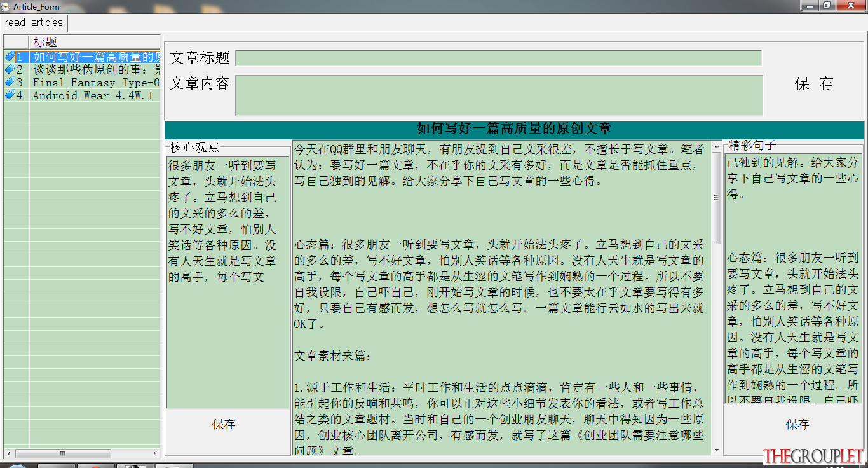This screenshot has height=468, width=868.
Task: Click the 文章素材来篇 line in the article body
Action: pyautogui.click(x=333, y=356)
